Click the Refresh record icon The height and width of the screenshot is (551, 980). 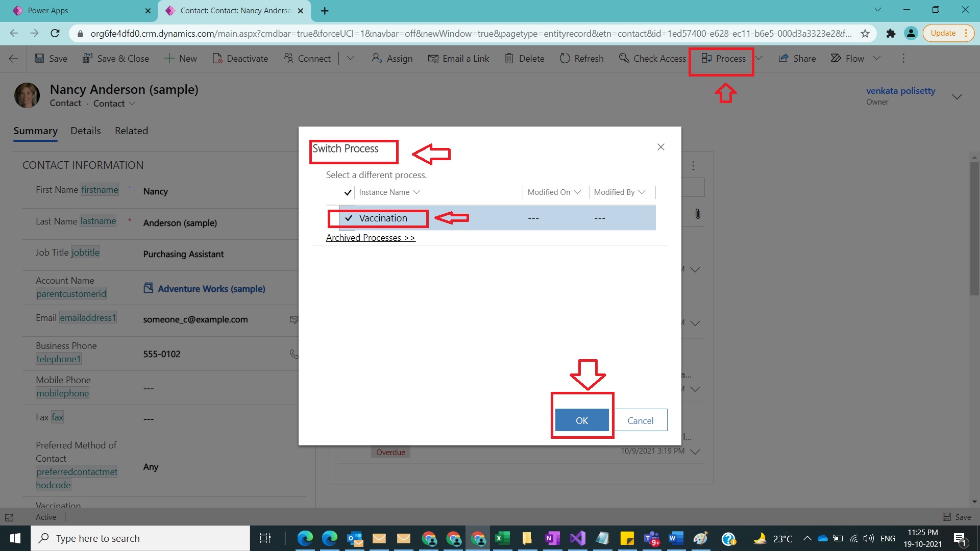coord(565,58)
